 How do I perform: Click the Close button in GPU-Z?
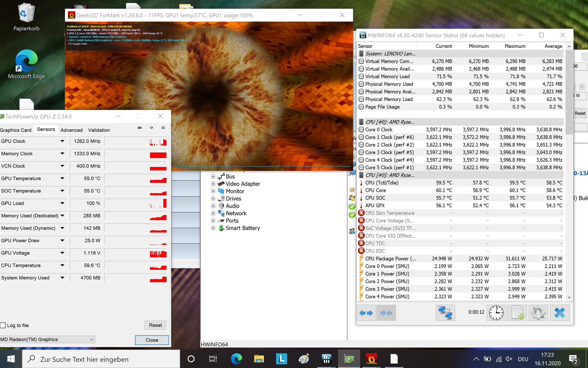click(152, 340)
